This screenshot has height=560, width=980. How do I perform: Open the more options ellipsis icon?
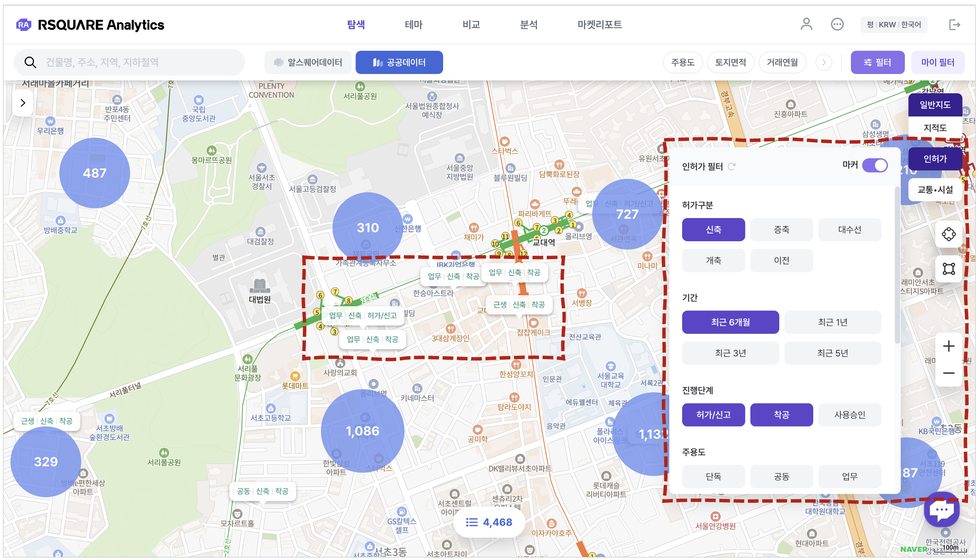pyautogui.click(x=837, y=25)
